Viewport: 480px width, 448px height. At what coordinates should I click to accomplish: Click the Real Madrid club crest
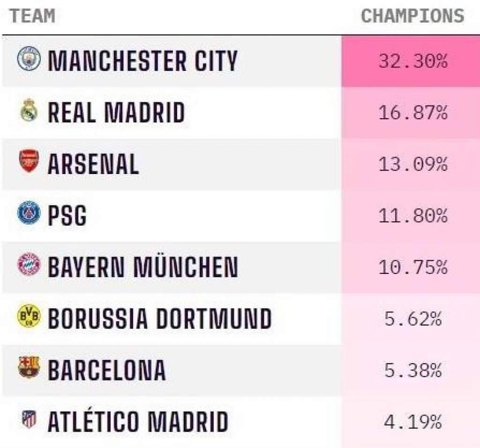click(x=29, y=110)
